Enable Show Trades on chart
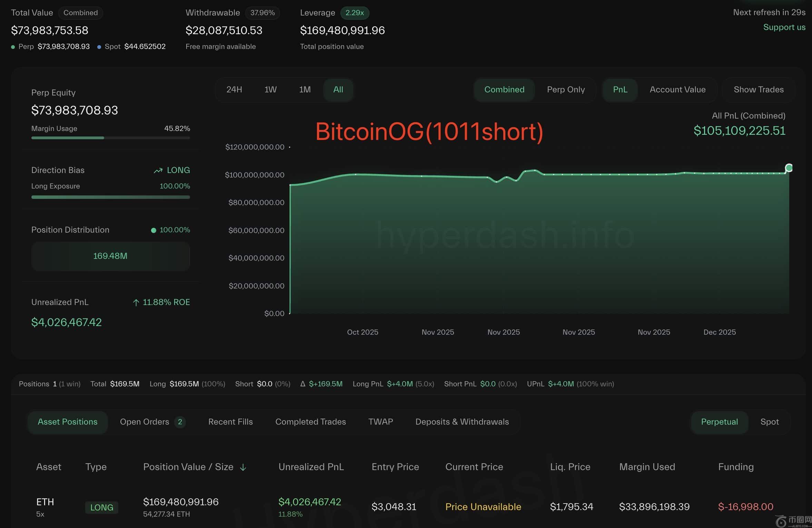Image resolution: width=812 pixels, height=528 pixels. [759, 90]
